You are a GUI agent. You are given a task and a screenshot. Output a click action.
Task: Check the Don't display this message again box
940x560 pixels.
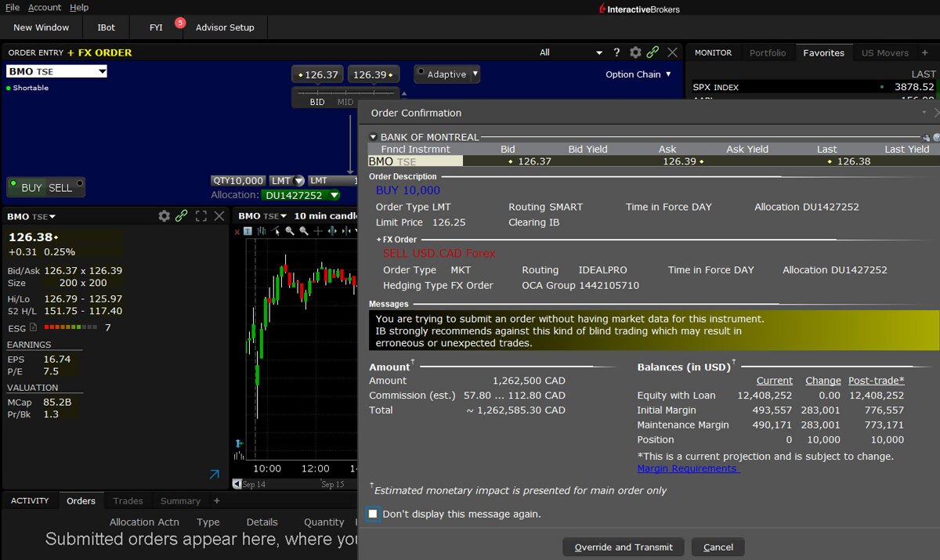coord(373,515)
